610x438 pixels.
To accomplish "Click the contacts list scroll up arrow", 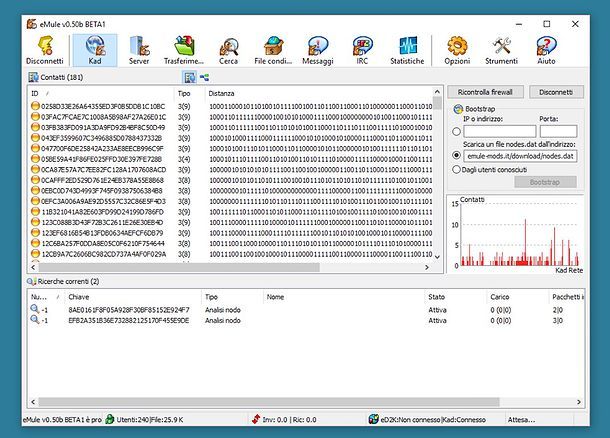I will tap(437, 92).
